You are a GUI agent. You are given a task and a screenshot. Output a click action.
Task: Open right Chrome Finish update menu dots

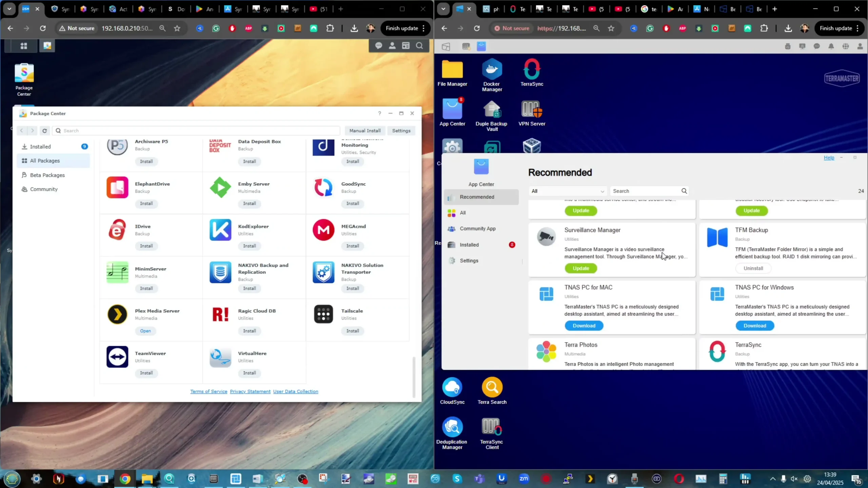(x=858, y=28)
